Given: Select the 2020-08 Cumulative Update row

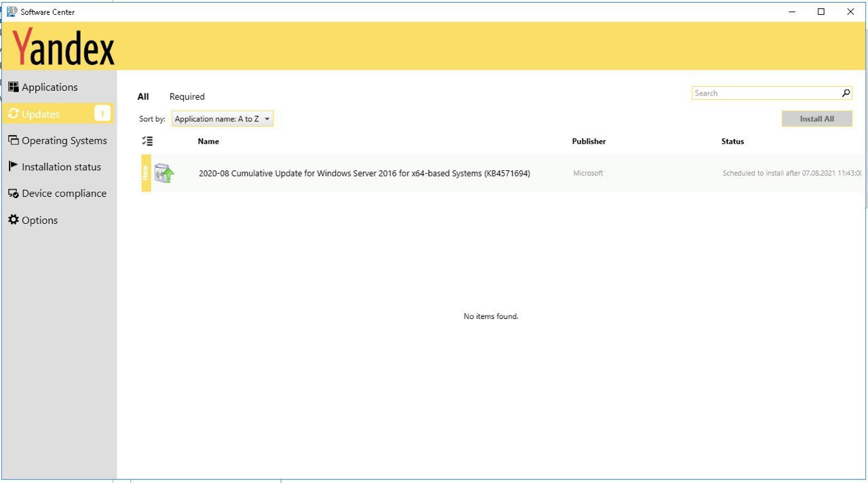Looking at the screenshot, I should click(x=502, y=173).
